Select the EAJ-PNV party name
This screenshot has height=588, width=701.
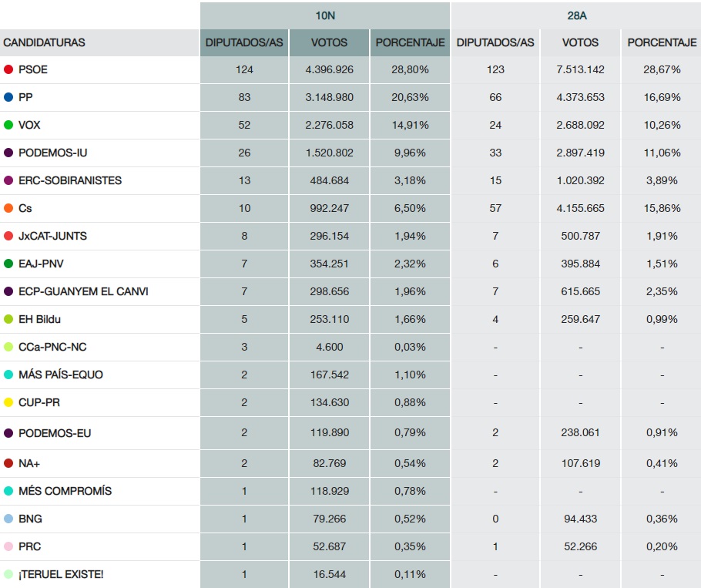[41, 264]
